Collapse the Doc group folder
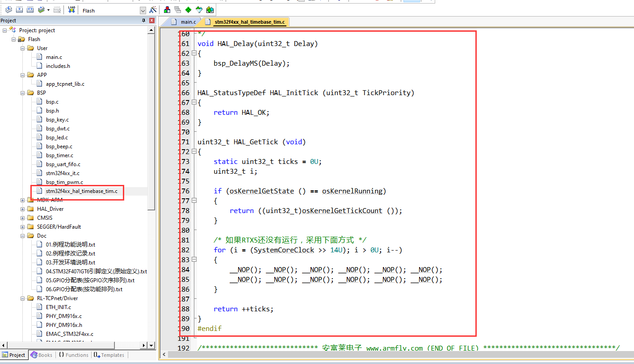The width and height of the screenshot is (634, 364). [x=23, y=236]
